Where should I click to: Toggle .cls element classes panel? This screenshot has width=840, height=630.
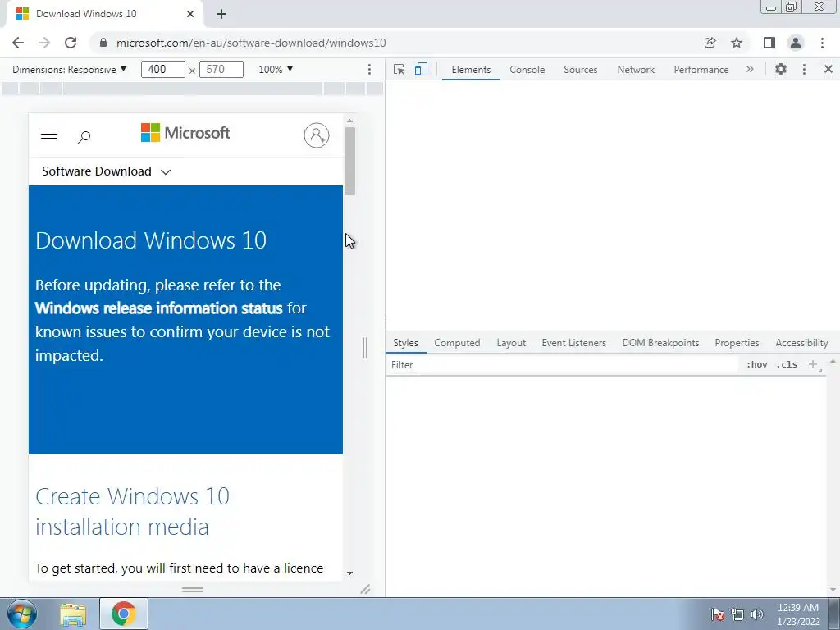tap(787, 364)
